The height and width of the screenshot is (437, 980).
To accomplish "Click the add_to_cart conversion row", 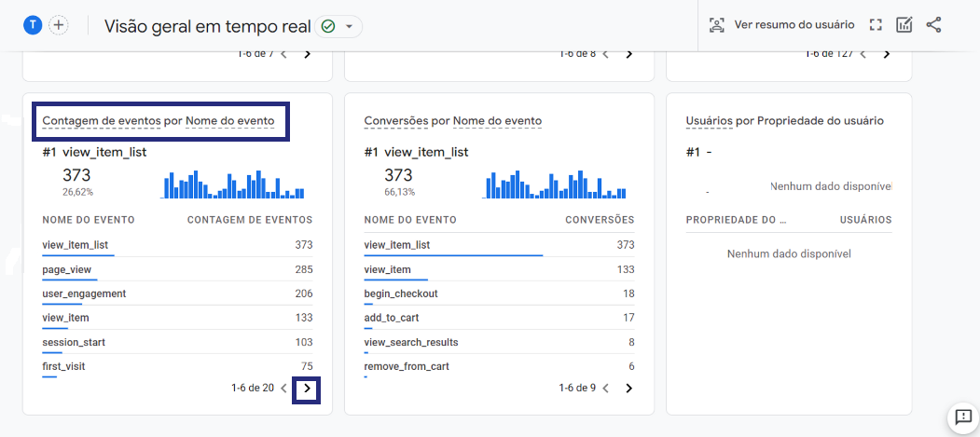I will pos(499,318).
